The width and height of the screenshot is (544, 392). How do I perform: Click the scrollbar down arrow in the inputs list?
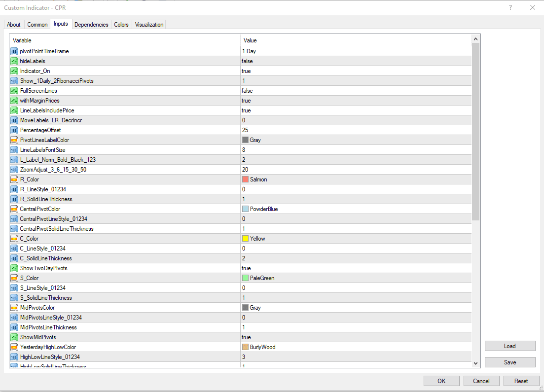pyautogui.click(x=476, y=363)
